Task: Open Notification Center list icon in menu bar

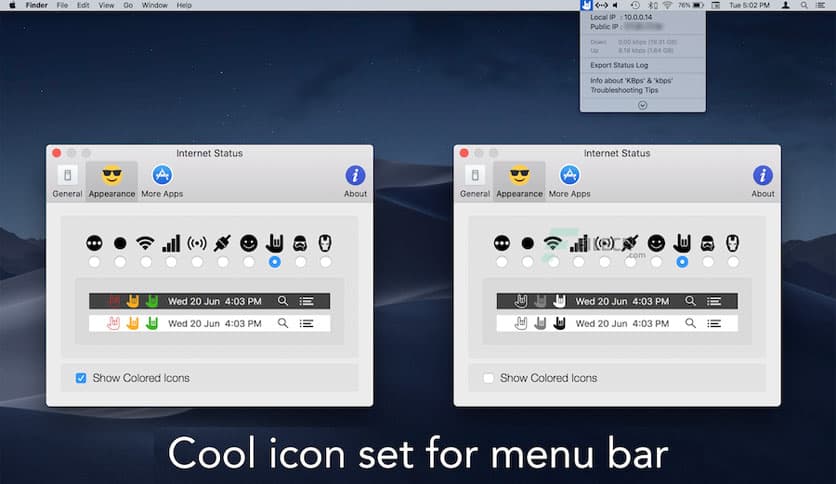Action: (823, 5)
